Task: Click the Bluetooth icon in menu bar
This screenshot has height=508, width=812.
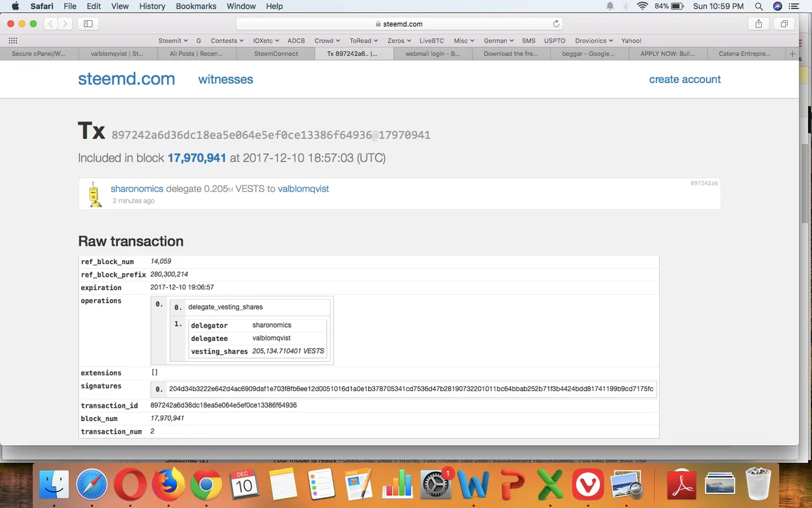Action: coord(625,6)
